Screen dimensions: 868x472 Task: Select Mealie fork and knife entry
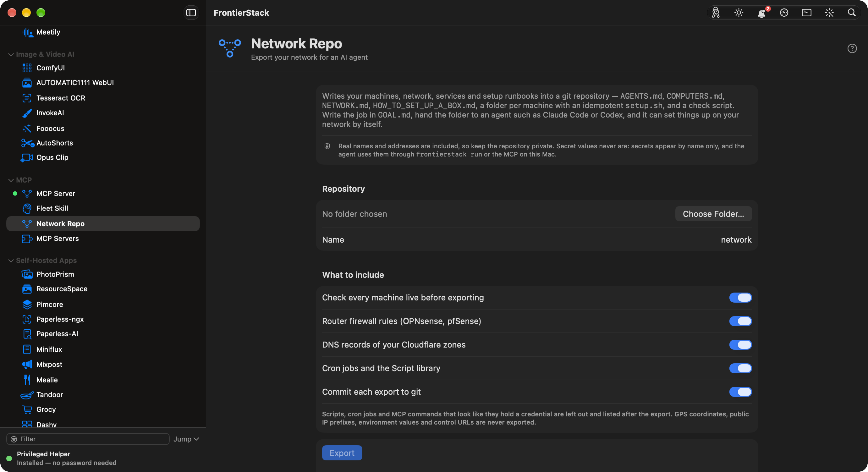(103, 380)
